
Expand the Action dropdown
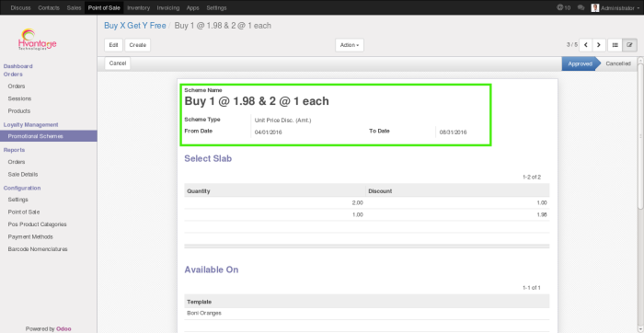pos(350,45)
